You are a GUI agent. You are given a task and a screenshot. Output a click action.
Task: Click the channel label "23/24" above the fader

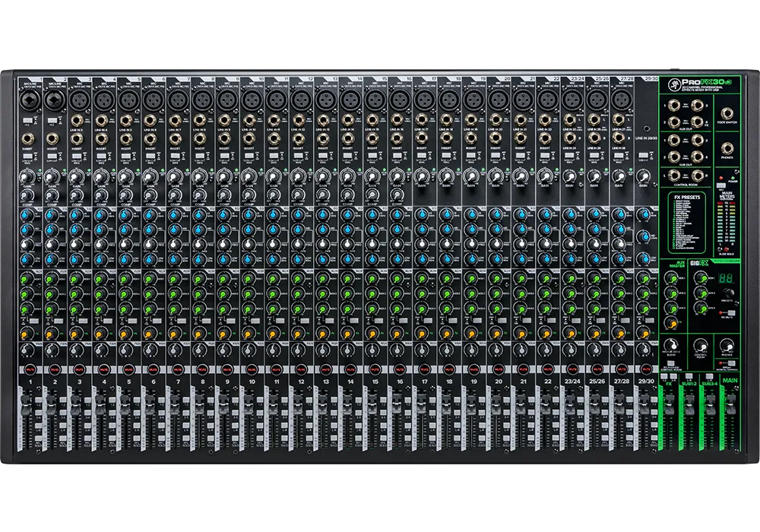(572, 382)
